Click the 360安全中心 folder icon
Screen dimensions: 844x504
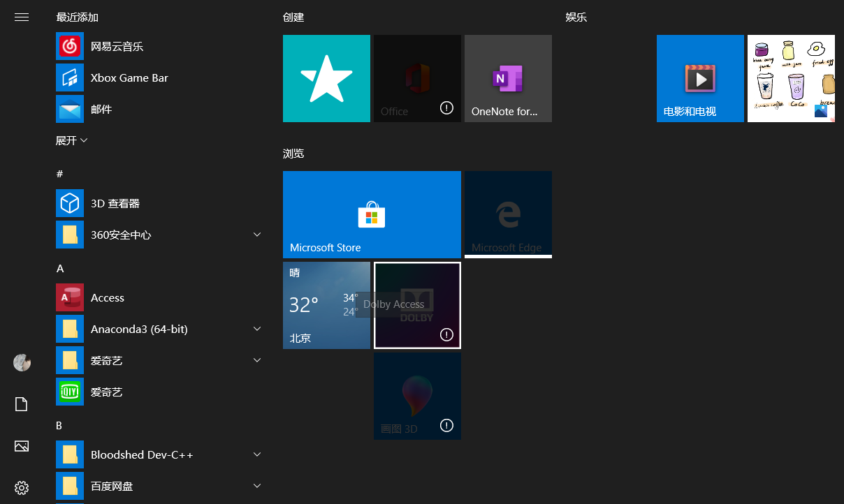click(x=70, y=235)
